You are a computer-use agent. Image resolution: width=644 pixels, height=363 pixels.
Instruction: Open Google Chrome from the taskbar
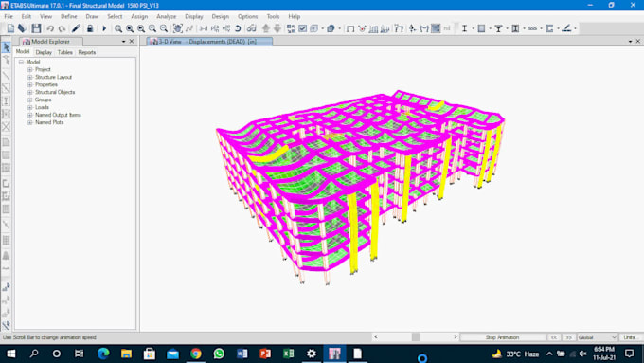pos(196,354)
